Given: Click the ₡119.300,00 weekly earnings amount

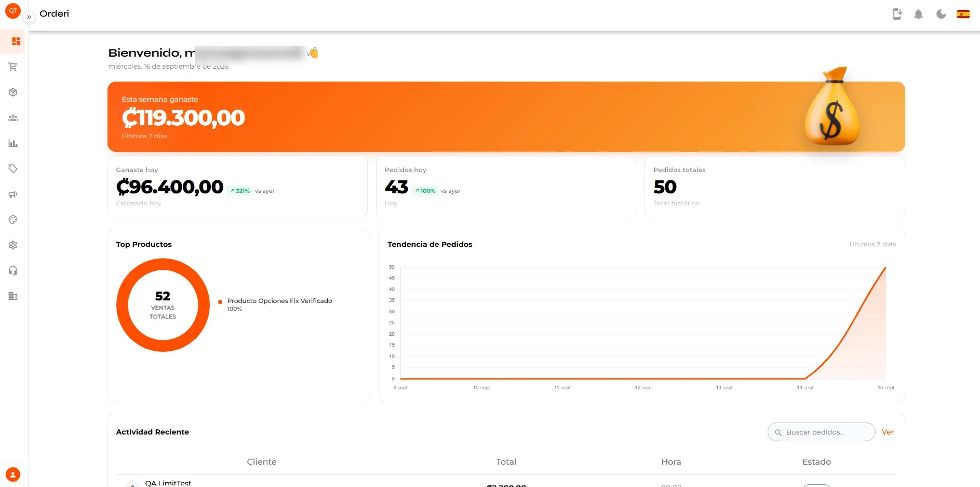Looking at the screenshot, I should click(x=183, y=118).
